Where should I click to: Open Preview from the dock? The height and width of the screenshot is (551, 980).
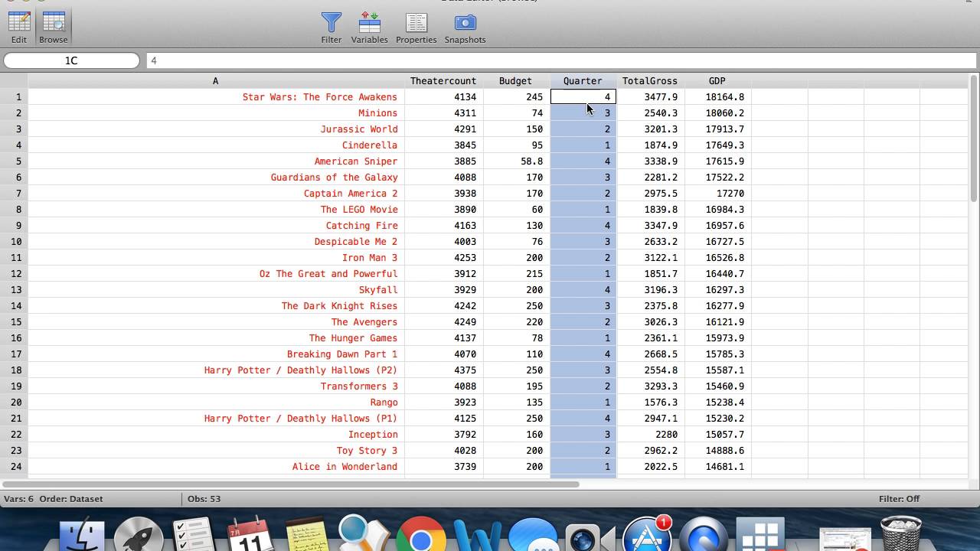(x=363, y=535)
